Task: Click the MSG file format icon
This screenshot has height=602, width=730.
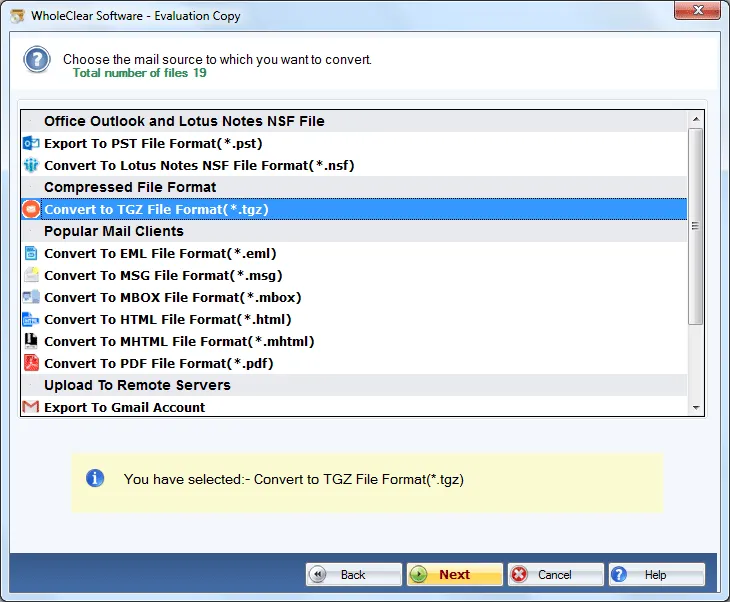Action: 31,275
